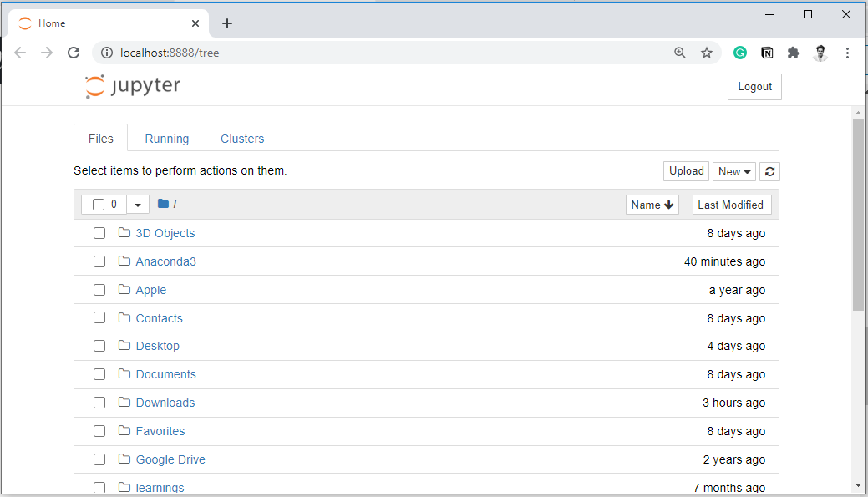Image resolution: width=868 pixels, height=497 pixels.
Task: Check the Downloads row checkbox
Action: coord(99,403)
